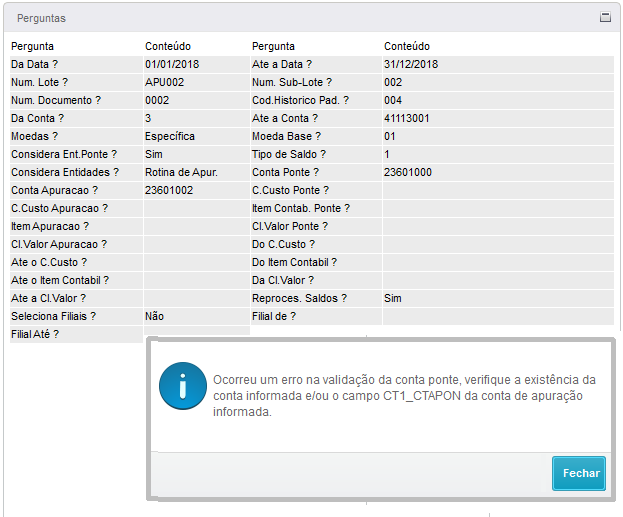The width and height of the screenshot is (623, 517).
Task: Click the Do C.Custo ? label
Action: tap(283, 244)
